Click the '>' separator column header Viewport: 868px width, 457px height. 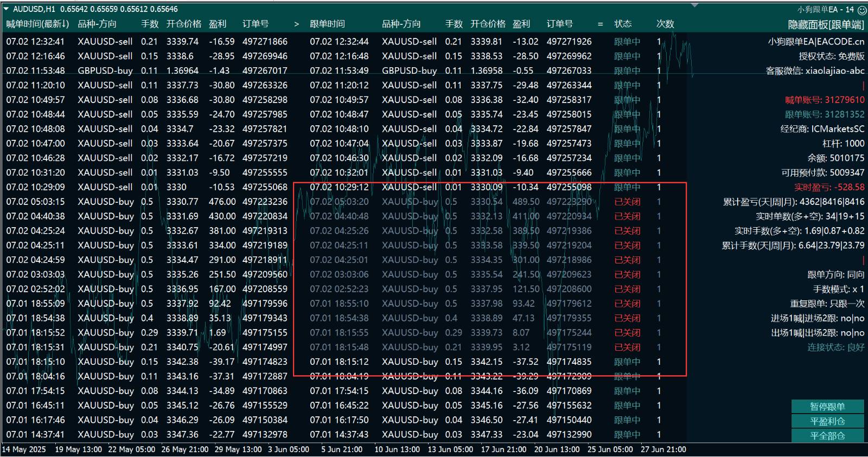coord(296,24)
